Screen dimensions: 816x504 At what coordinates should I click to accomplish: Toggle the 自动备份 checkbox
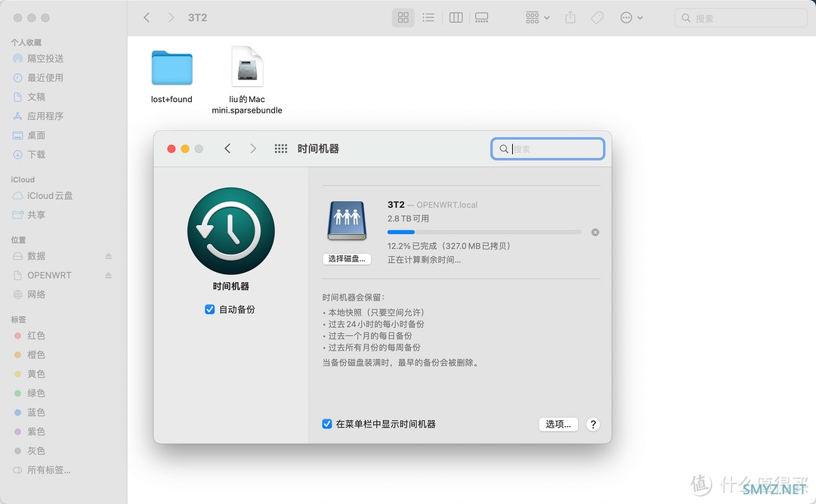(210, 309)
